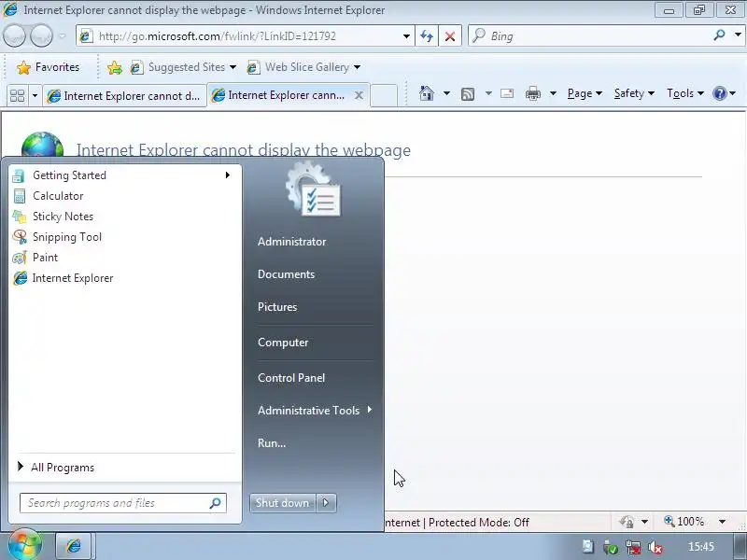Open the 100% zoom level button
This screenshot has width=747, height=560.
(x=684, y=522)
